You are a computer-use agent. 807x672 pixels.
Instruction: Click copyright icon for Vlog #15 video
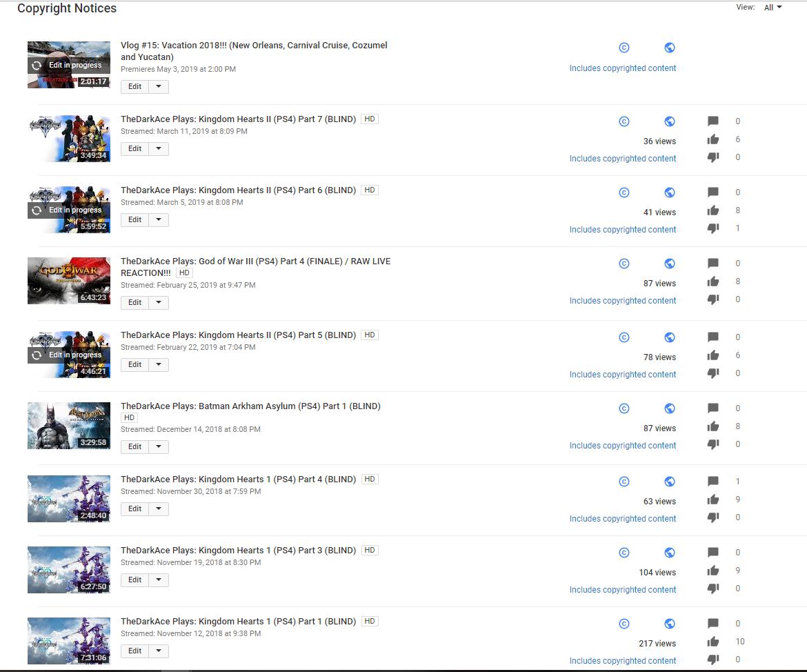[624, 48]
